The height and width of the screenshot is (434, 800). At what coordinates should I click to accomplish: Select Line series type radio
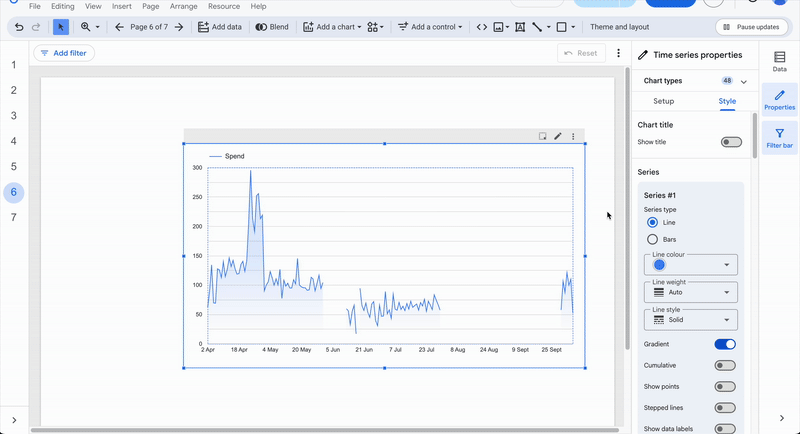(652, 222)
